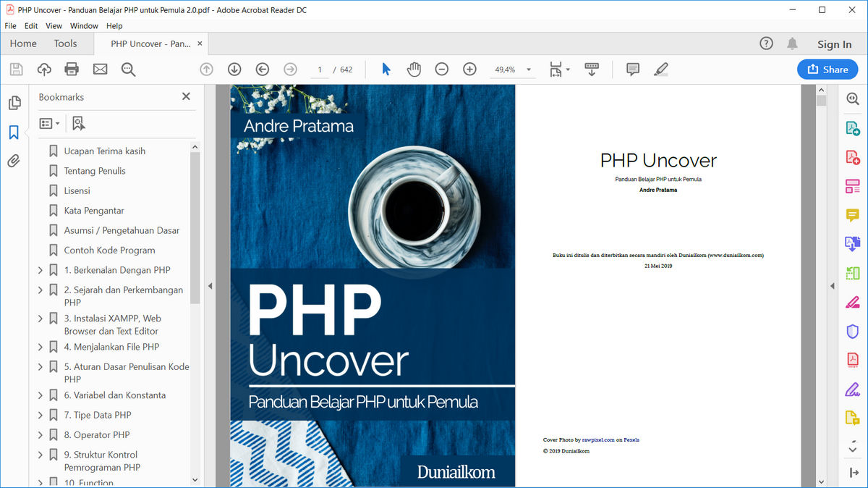Expand the bookmark 8. Operator PHP
The image size is (868, 488).
click(x=41, y=434)
